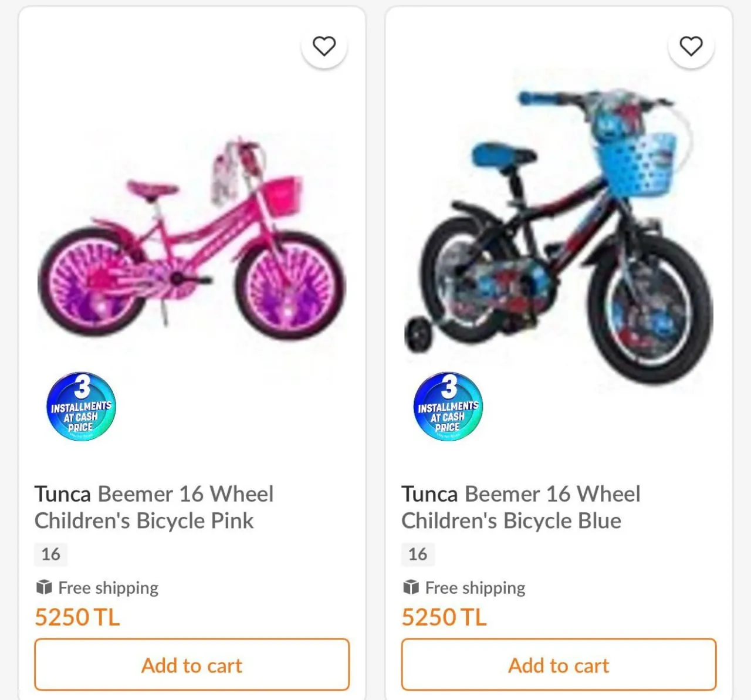Viewport: 751px width, 700px height.
Task: Click free shipping box icon under blue bicycle
Action: (411, 587)
